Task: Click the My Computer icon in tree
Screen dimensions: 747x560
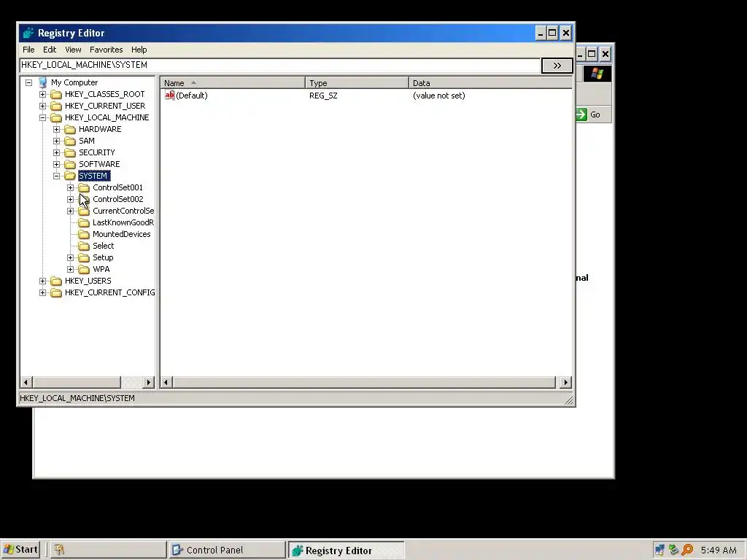Action: pyautogui.click(x=43, y=82)
